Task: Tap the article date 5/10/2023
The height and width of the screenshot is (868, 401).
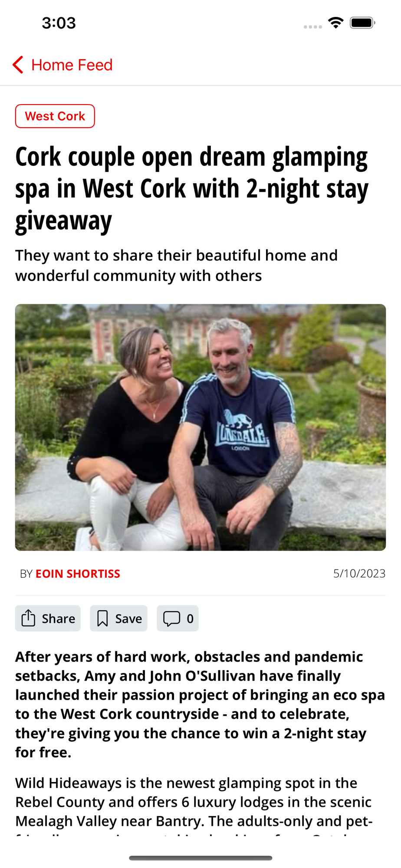Action: tap(359, 573)
